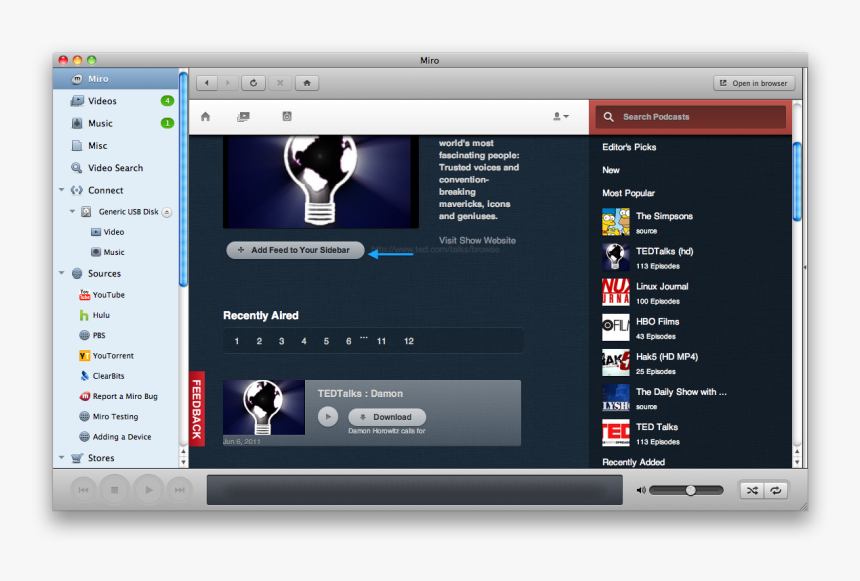Reload the page with the refresh icon
The width and height of the screenshot is (860, 581).
[x=253, y=82]
